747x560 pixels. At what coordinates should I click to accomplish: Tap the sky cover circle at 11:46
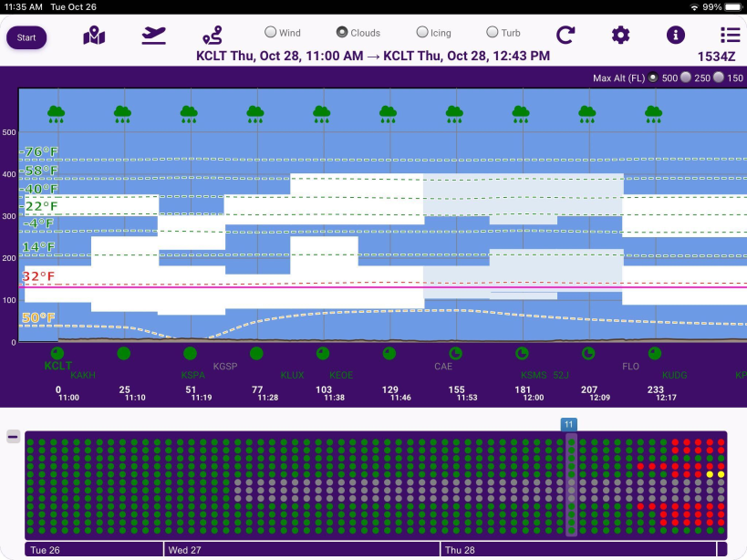(389, 353)
